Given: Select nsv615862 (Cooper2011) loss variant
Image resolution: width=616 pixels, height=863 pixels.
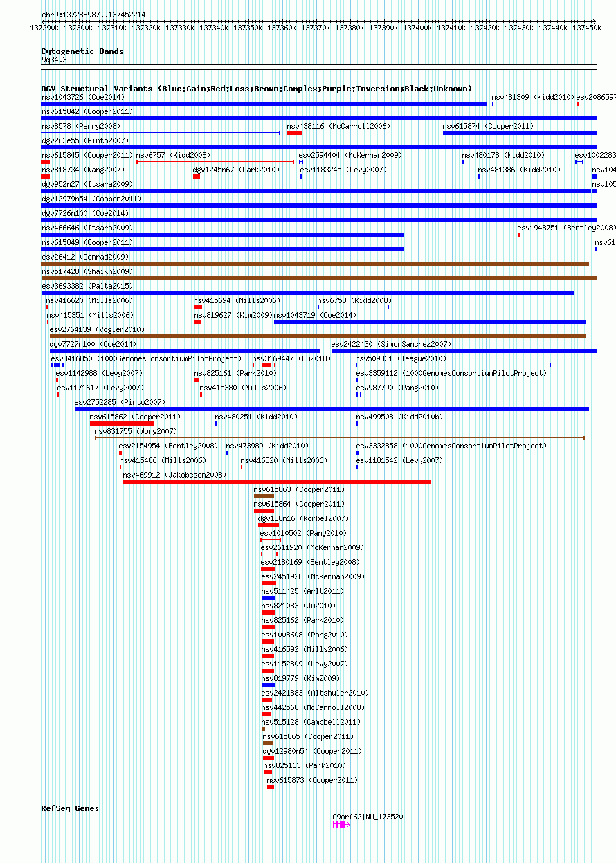Looking at the screenshot, I should pyautogui.click(x=135, y=417).
